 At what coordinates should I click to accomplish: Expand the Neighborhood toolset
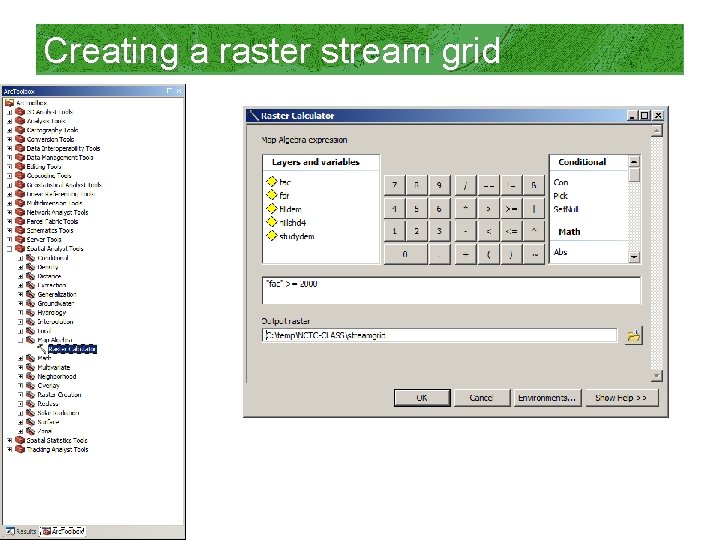pos(21,377)
